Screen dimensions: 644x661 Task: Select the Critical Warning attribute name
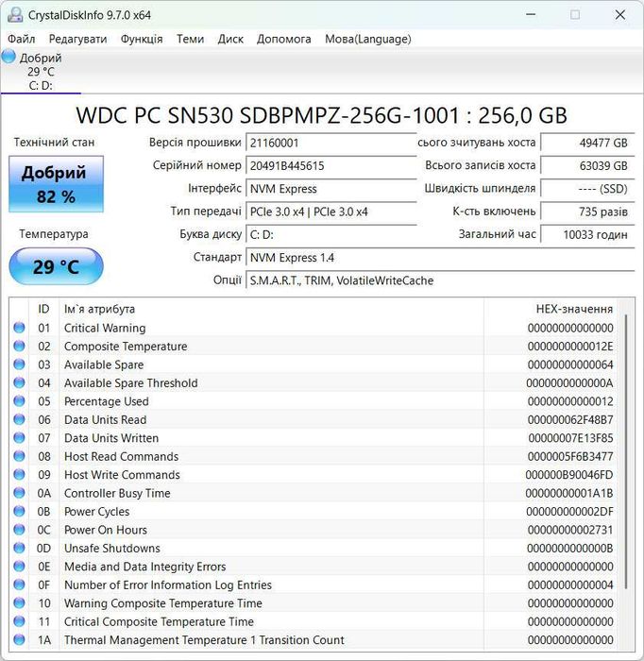105,328
